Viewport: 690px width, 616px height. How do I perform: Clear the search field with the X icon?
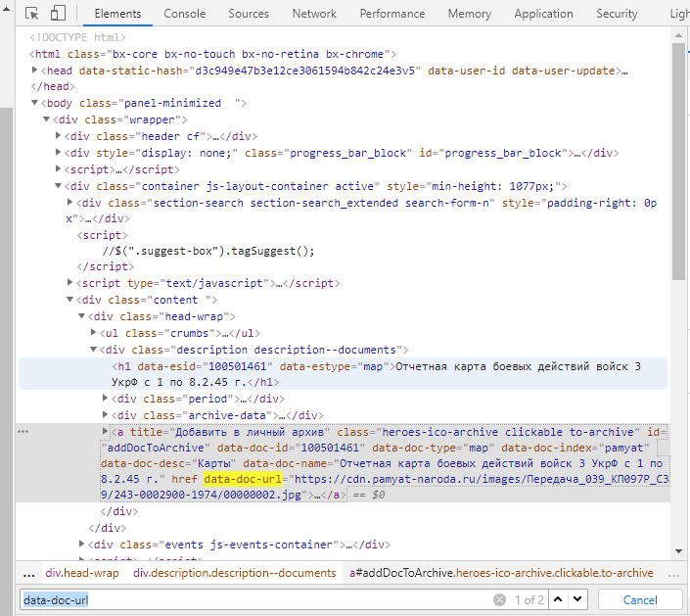[499, 599]
